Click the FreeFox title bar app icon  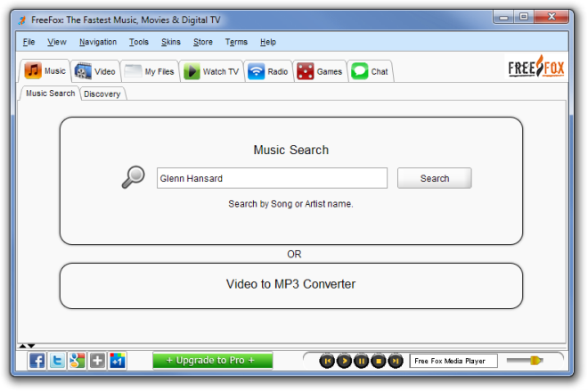[22, 20]
